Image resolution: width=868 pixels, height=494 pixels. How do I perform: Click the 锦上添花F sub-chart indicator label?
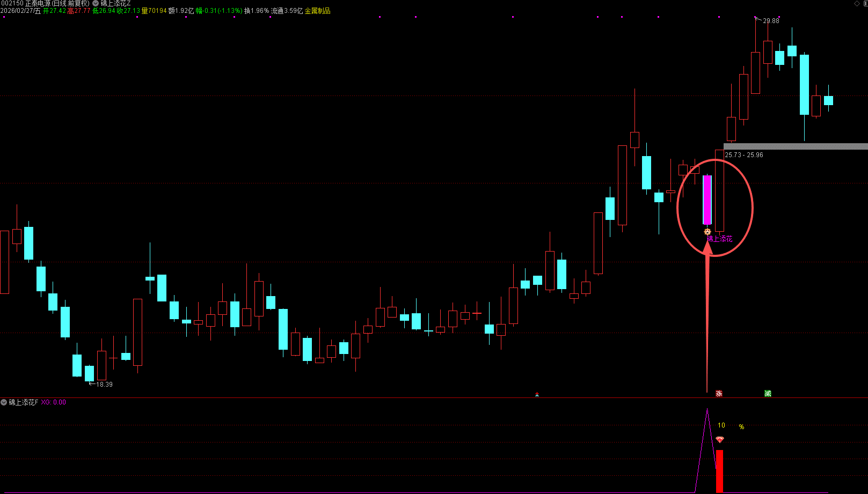[24, 402]
